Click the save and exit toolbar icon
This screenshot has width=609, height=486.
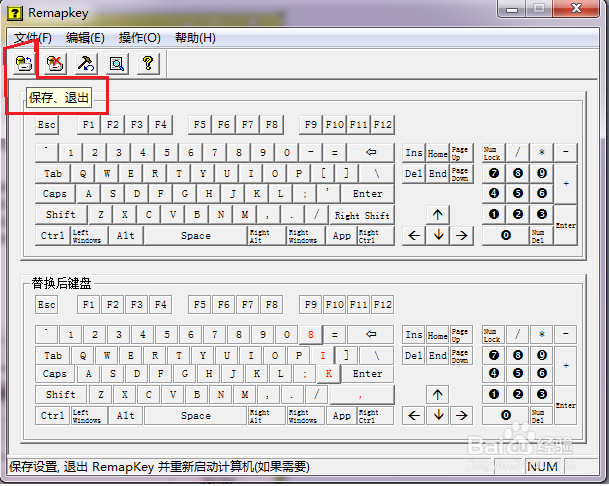click(x=23, y=63)
